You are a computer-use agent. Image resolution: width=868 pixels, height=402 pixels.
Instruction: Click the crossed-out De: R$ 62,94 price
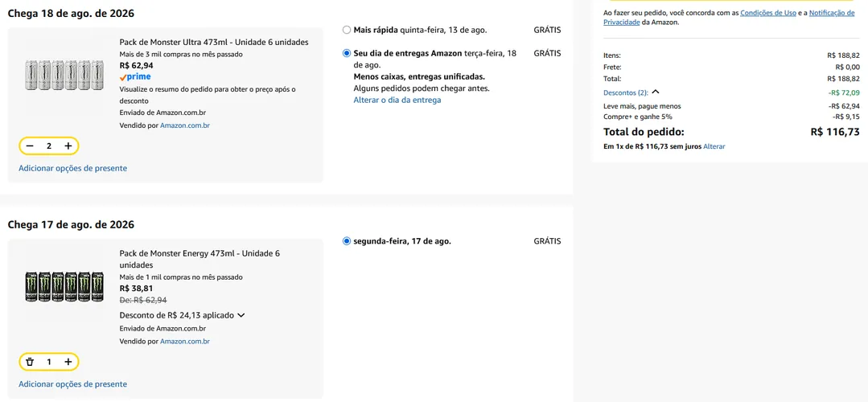(143, 300)
